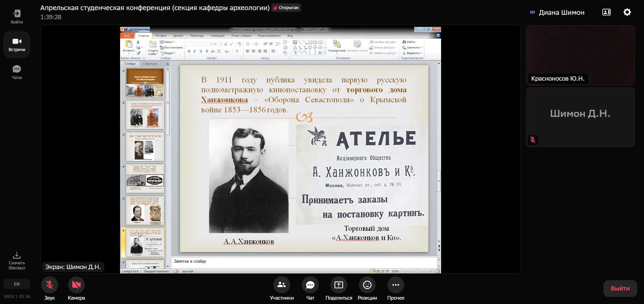This screenshot has height=304, width=644.
Task: Click the spell check icon in status bar
Action: click(x=176, y=271)
